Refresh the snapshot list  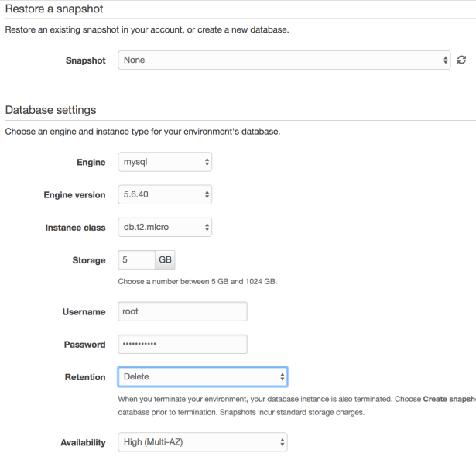tap(462, 60)
